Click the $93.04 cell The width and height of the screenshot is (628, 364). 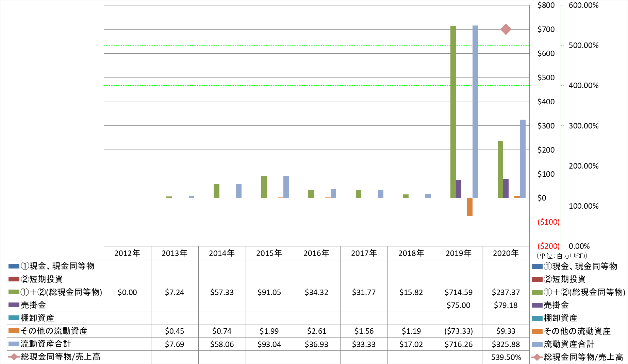[x=269, y=344]
